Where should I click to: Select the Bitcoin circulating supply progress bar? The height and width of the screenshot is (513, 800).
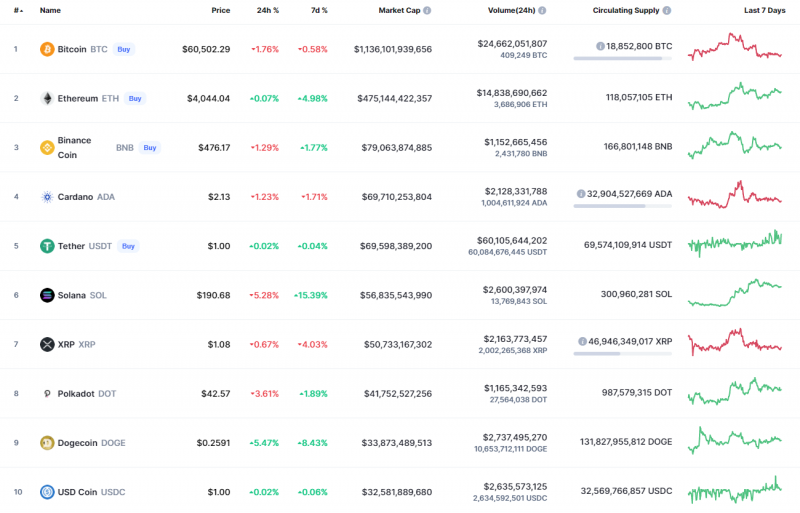(x=622, y=58)
